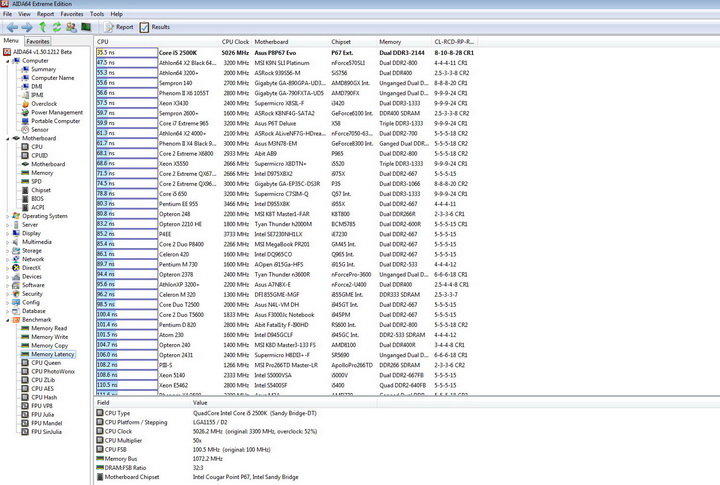Click the Report toolbar button
Screen dimensions: 720x485
tap(119, 27)
